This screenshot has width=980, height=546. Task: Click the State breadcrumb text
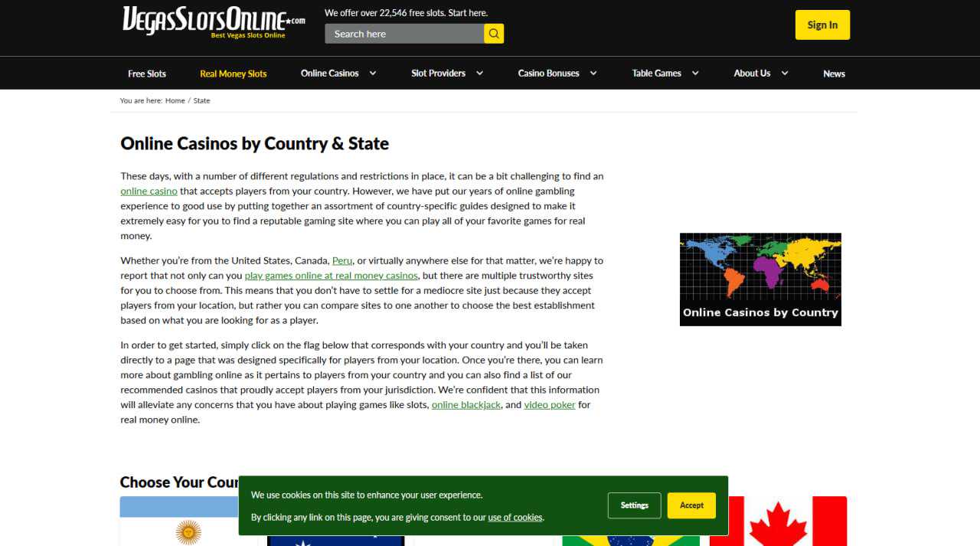[201, 100]
